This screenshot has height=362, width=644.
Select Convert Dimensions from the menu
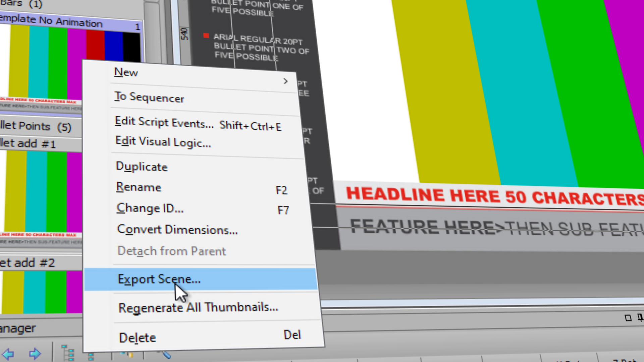[x=177, y=229]
